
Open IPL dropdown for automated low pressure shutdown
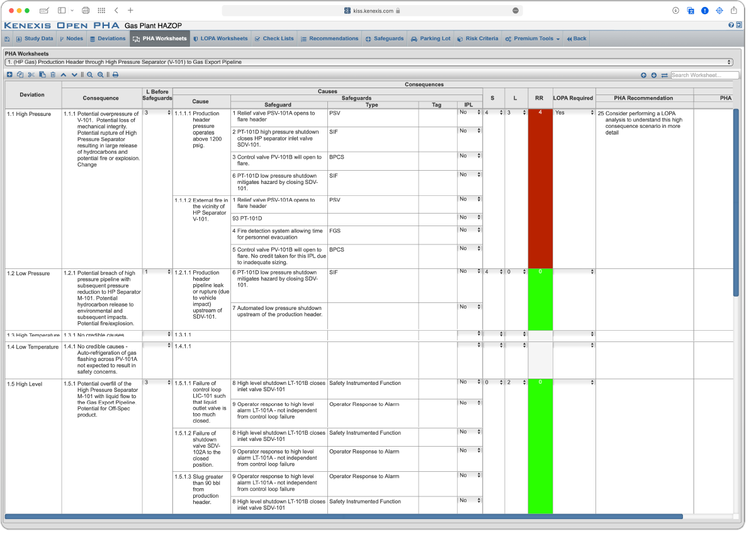tap(470, 307)
